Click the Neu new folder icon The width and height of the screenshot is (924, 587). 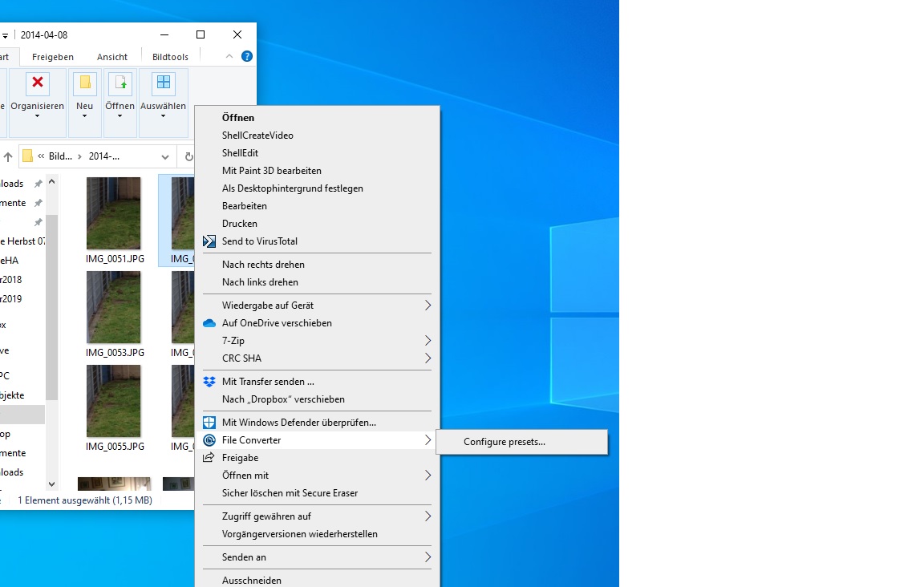[x=83, y=83]
